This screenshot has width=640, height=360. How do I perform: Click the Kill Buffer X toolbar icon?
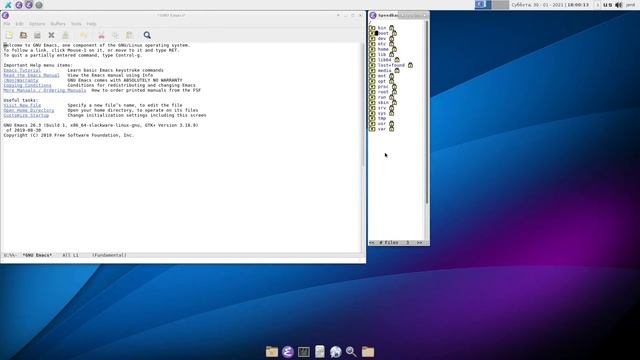[51, 35]
